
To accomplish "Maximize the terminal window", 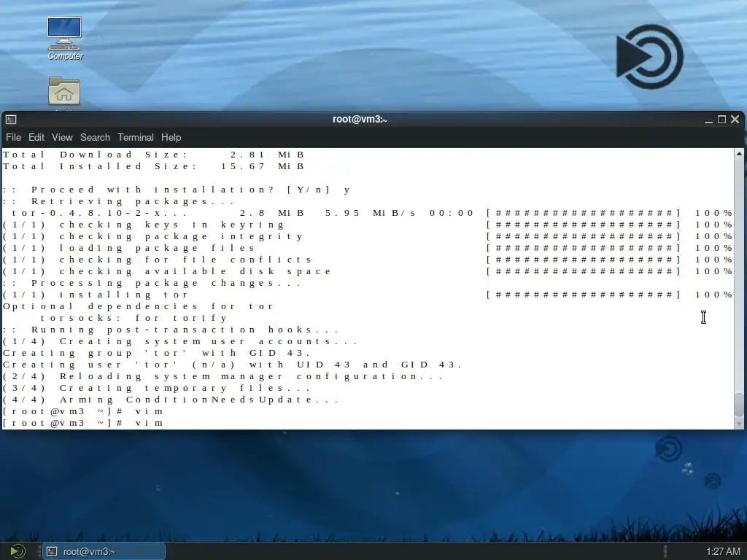I will point(721,120).
